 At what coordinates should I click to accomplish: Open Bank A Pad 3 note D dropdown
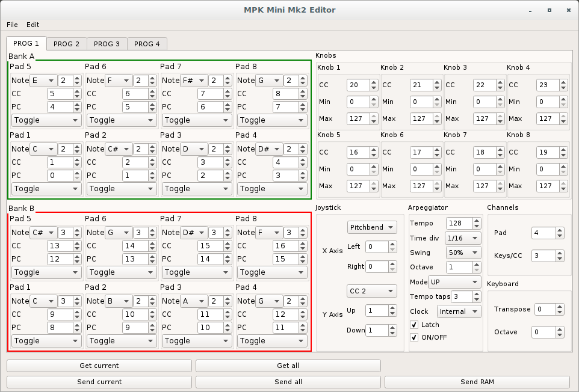pyautogui.click(x=194, y=149)
